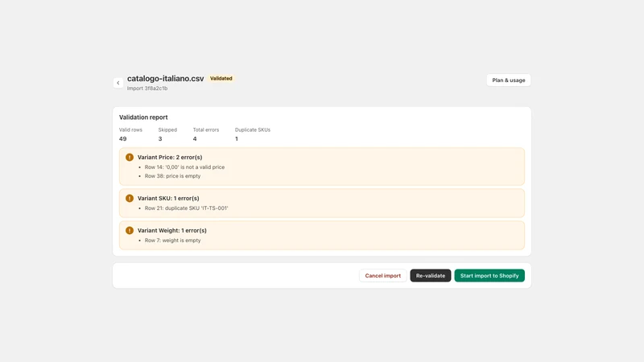Click the 'Duplicate SKUs' label
This screenshot has width=644, height=362.
pyautogui.click(x=253, y=130)
